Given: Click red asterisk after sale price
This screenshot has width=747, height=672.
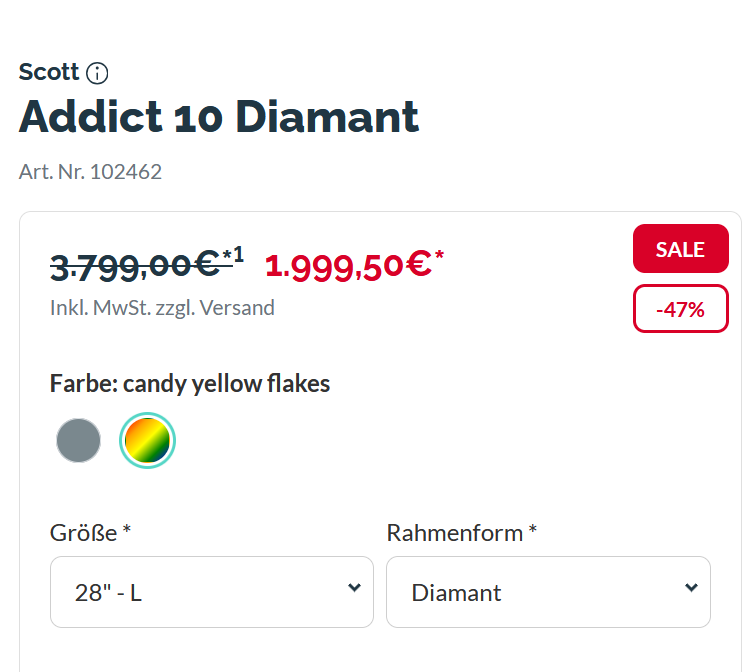Looking at the screenshot, I should point(439,255).
